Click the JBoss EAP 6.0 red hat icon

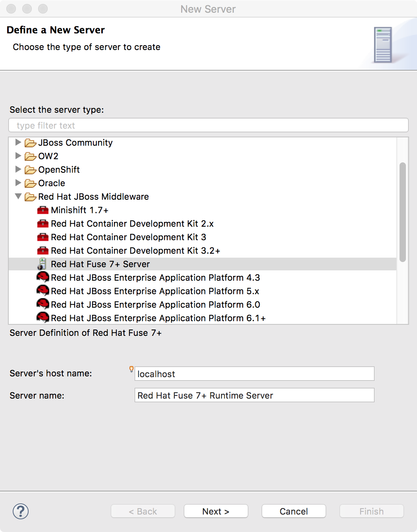pos(42,304)
